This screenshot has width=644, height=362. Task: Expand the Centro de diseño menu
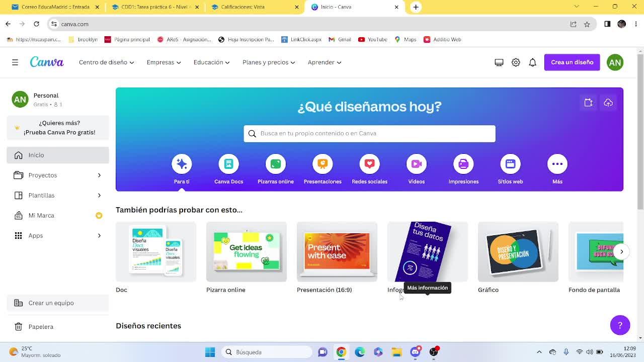[x=106, y=62]
